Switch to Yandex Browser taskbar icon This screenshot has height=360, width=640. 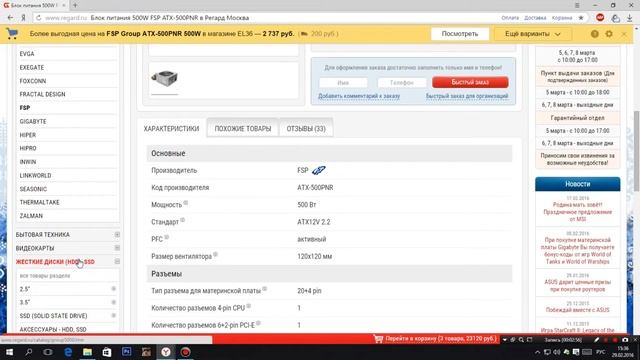[x=165, y=352]
